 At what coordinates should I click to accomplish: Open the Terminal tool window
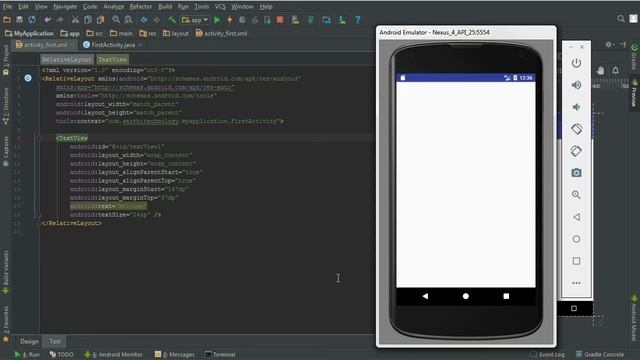pos(220,355)
